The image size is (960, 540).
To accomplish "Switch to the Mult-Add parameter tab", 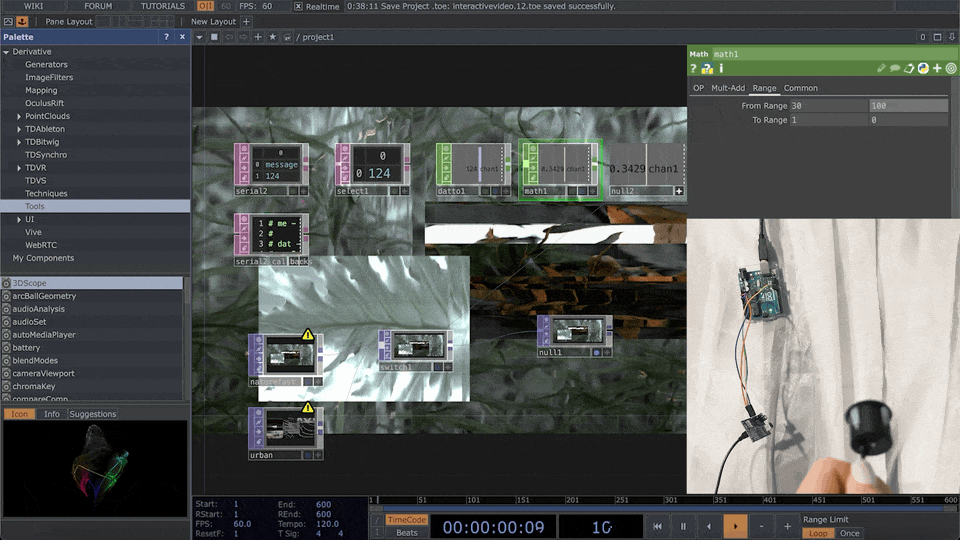I will 727,88.
